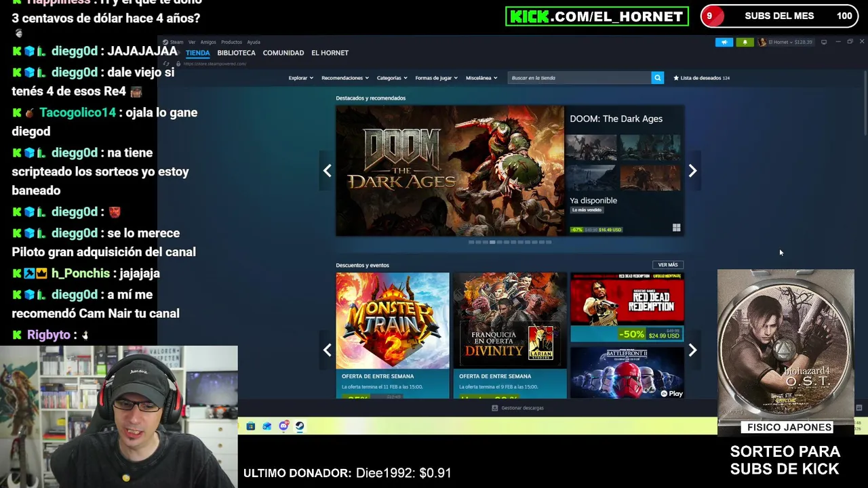The height and width of the screenshot is (488, 868).
Task: Click the green notifications bell icon
Action: (745, 42)
